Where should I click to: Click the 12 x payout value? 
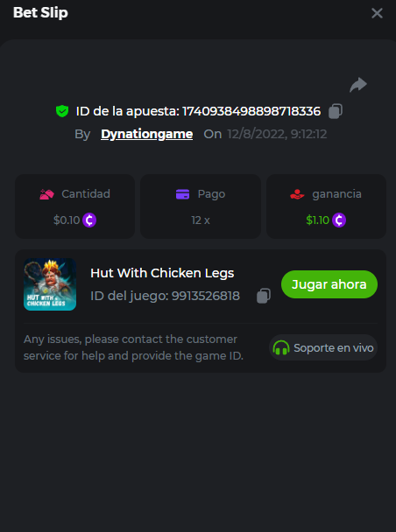(201, 220)
